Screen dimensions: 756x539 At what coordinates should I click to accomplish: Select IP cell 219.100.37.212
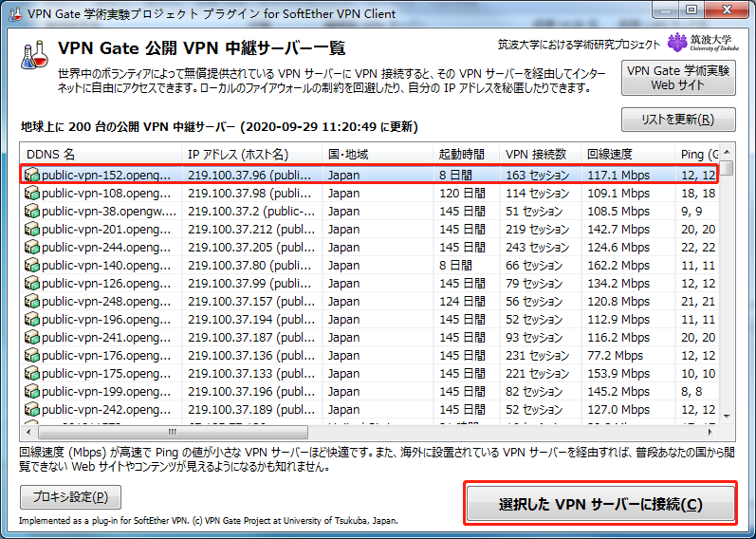tap(251, 230)
